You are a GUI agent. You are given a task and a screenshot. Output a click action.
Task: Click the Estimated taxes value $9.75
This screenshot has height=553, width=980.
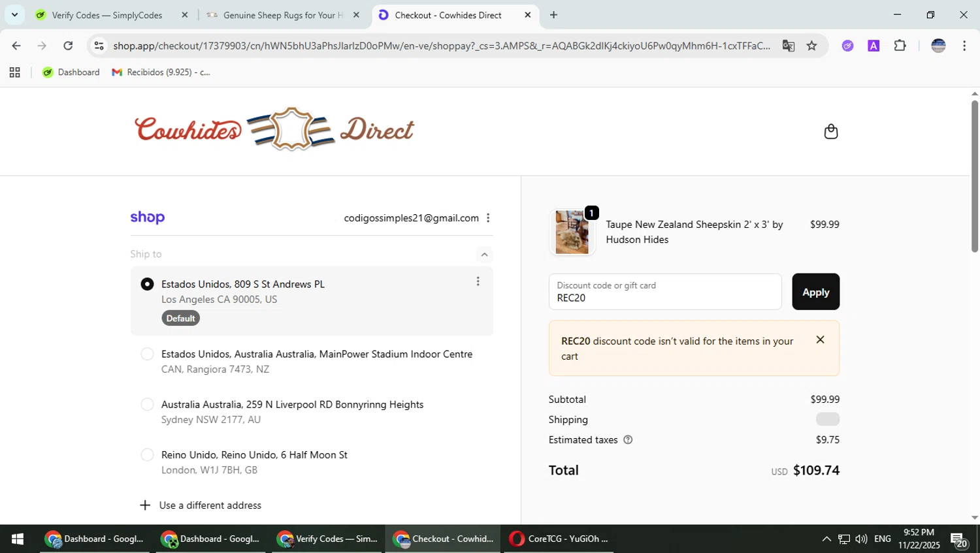click(x=828, y=440)
